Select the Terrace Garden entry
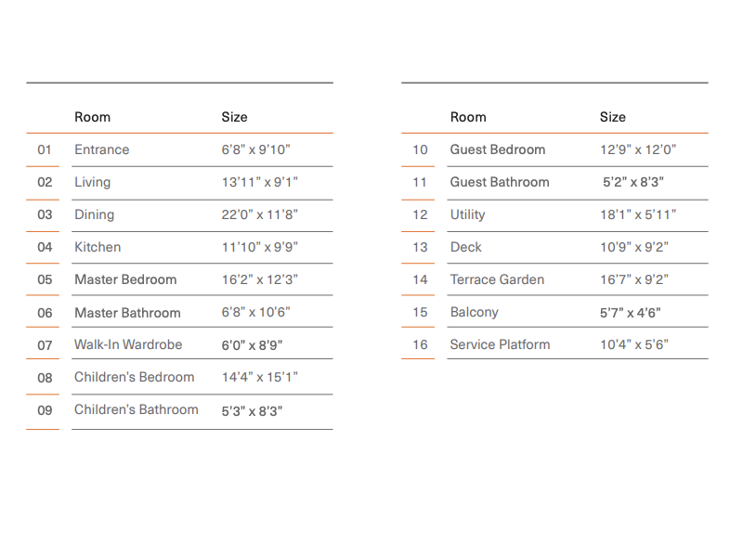Image resolution: width=756 pixels, height=544 pixels. pyautogui.click(x=497, y=279)
